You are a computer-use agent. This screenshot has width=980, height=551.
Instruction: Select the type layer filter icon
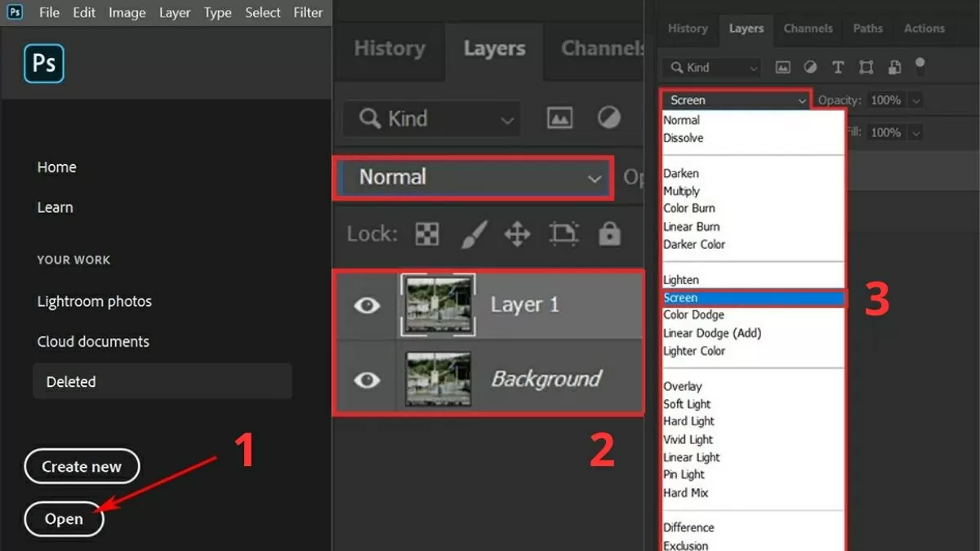point(837,67)
